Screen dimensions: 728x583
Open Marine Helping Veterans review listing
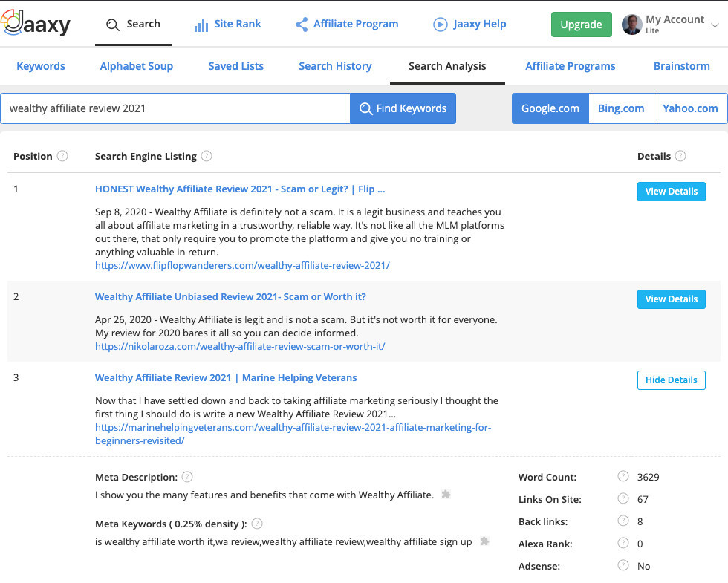coord(226,377)
